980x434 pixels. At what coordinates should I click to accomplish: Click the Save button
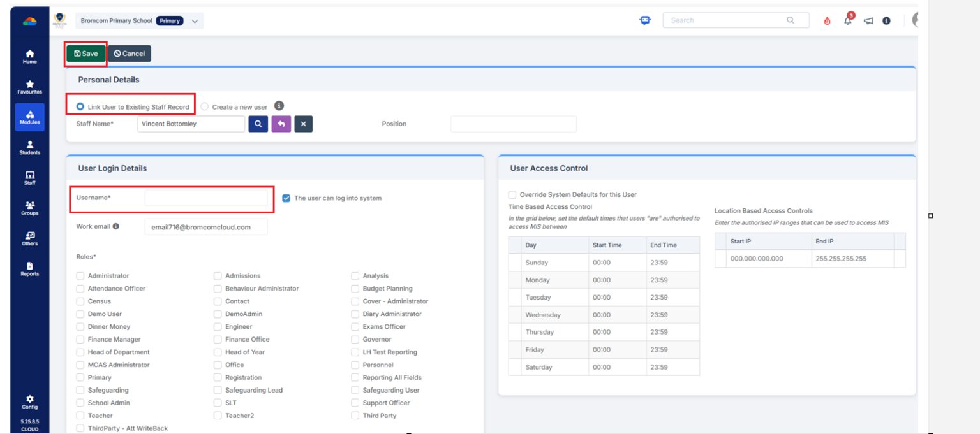point(85,54)
